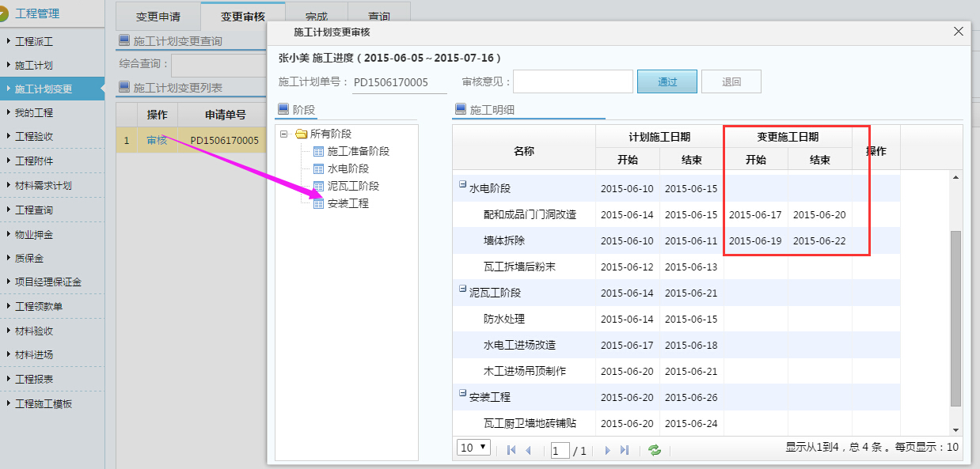The height and width of the screenshot is (469, 980).
Task: Click the grid's vertical scrollbar thumb
Action: click(955, 316)
